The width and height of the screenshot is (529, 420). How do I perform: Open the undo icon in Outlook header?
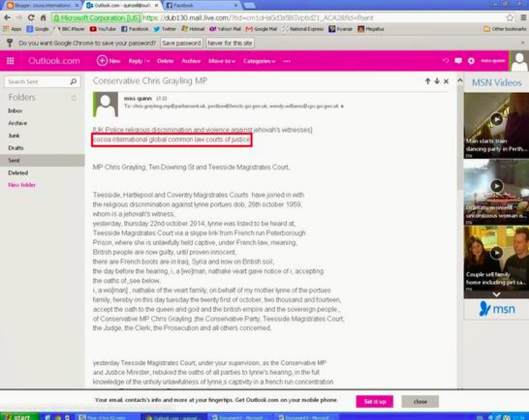pyautogui.click(x=446, y=61)
